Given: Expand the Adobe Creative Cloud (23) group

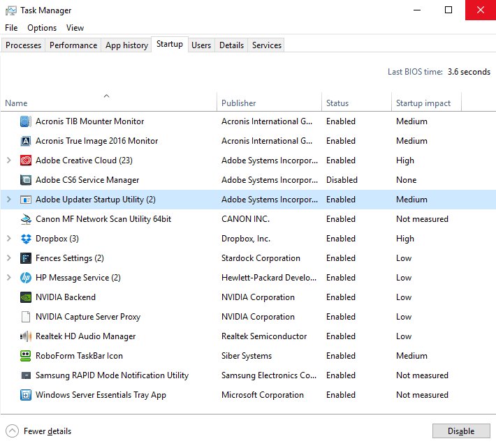Looking at the screenshot, I should pyautogui.click(x=9, y=160).
